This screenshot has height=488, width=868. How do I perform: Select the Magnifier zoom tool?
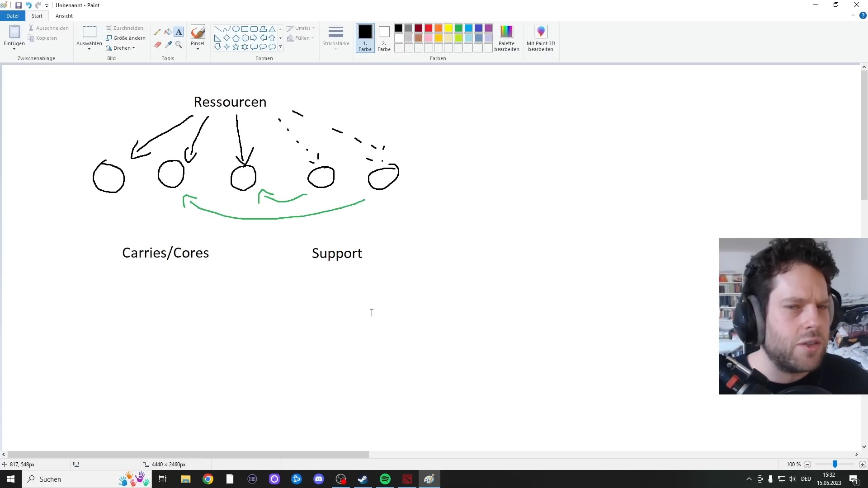[x=179, y=45]
